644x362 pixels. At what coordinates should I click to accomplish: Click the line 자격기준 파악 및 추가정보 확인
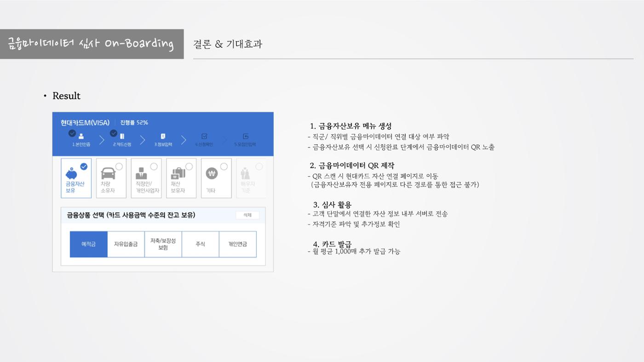pyautogui.click(x=354, y=224)
